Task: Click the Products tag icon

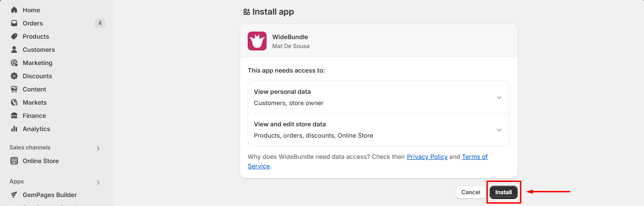Action: coord(14,36)
